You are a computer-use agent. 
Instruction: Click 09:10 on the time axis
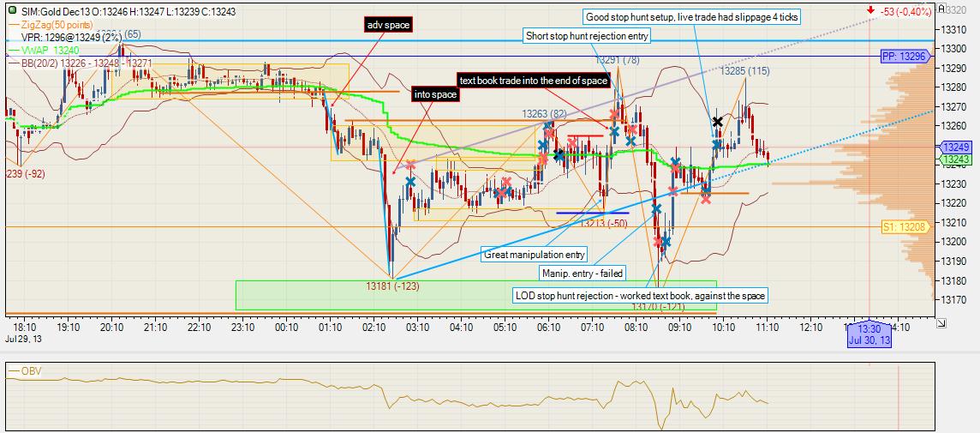point(679,327)
